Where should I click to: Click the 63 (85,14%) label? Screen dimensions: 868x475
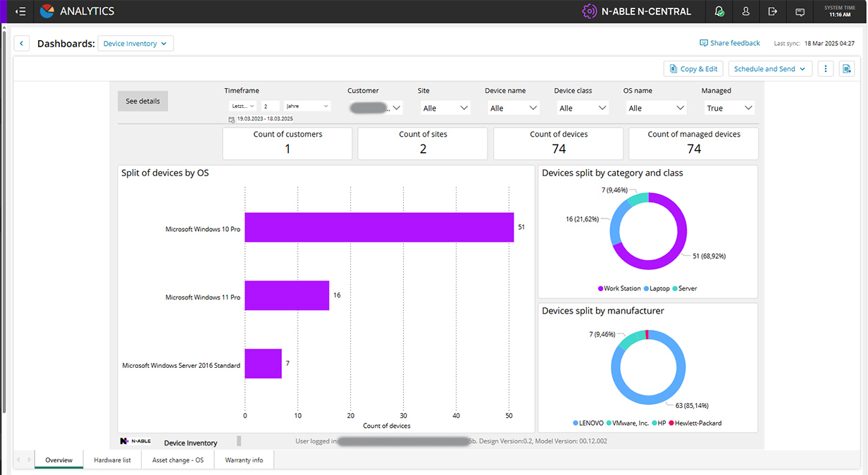(x=691, y=405)
